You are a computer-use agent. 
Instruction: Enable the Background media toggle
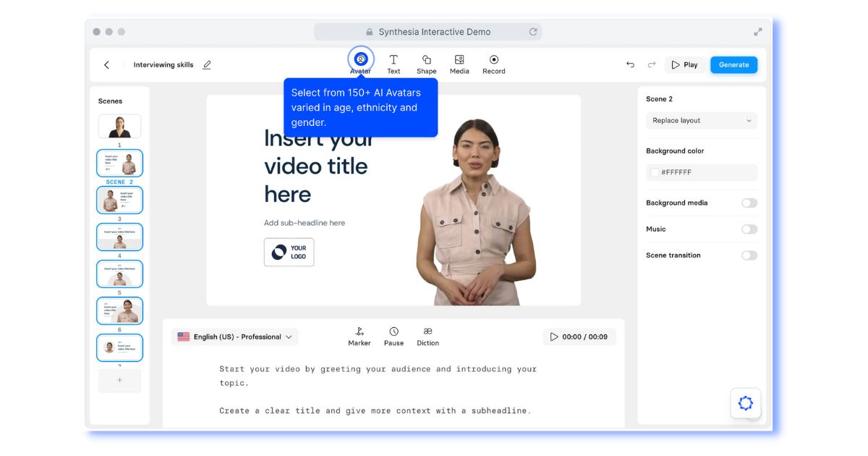click(x=749, y=203)
